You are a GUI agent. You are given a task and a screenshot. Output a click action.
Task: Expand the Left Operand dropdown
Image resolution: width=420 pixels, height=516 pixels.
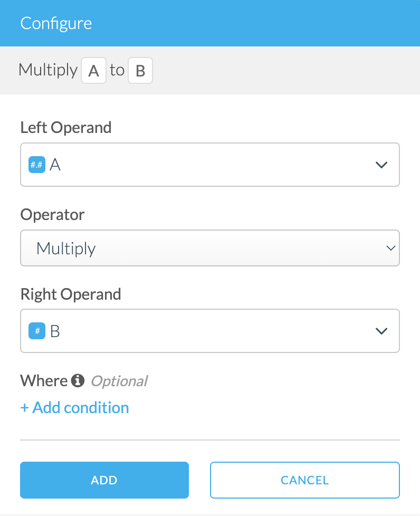pos(381,165)
